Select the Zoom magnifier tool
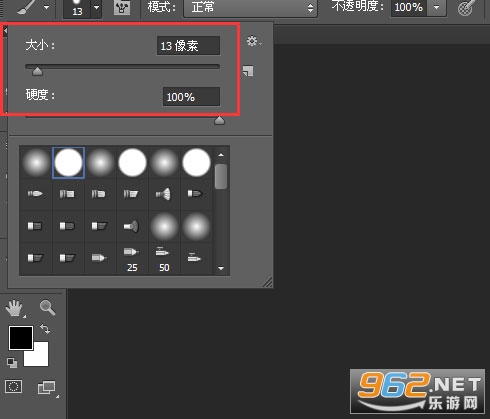Image resolution: width=490 pixels, height=419 pixels. point(47,307)
